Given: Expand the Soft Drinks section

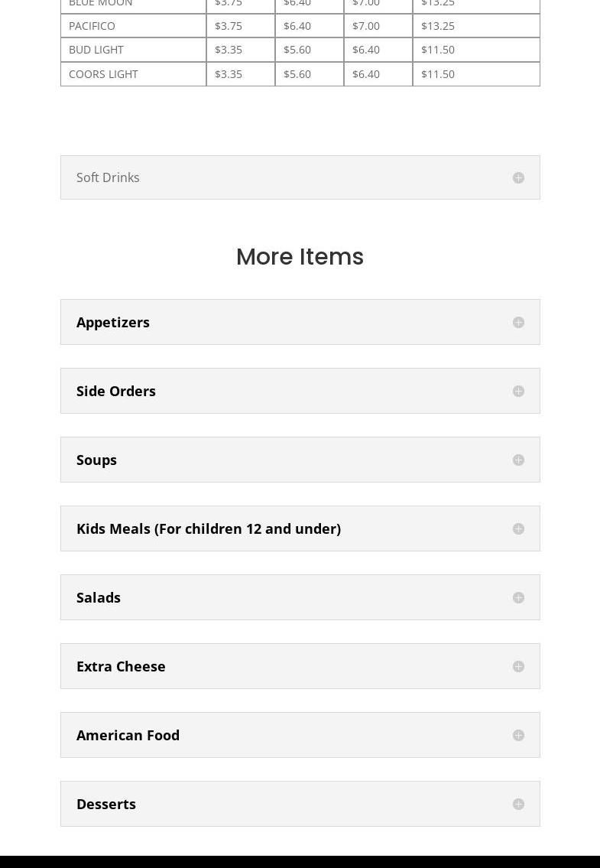Looking at the screenshot, I should 108,177.
